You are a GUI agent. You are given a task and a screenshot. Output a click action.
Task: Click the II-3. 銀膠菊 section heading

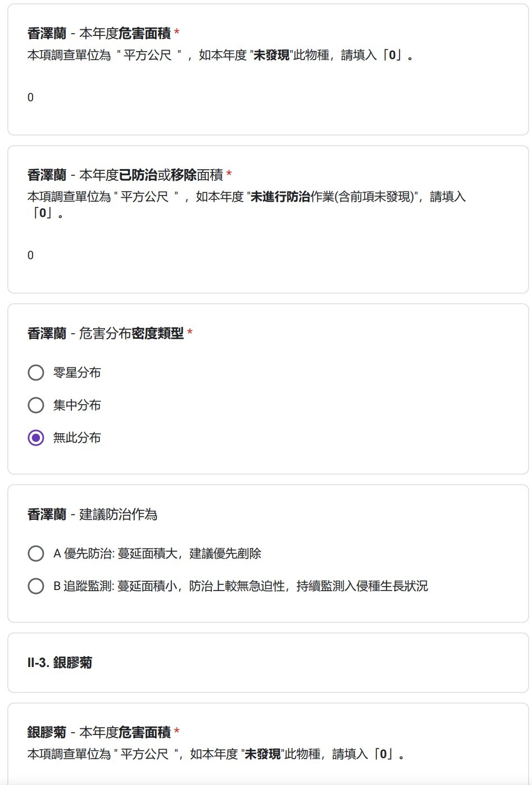click(60, 663)
